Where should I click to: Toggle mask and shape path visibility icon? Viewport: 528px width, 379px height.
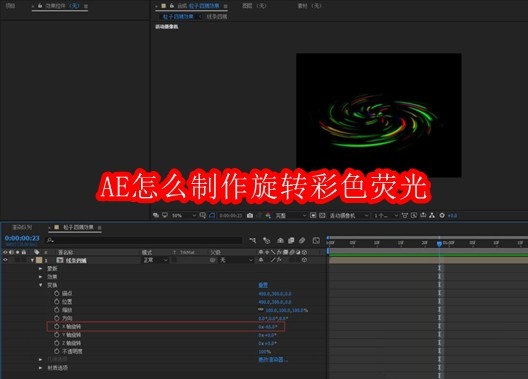[x=212, y=215]
